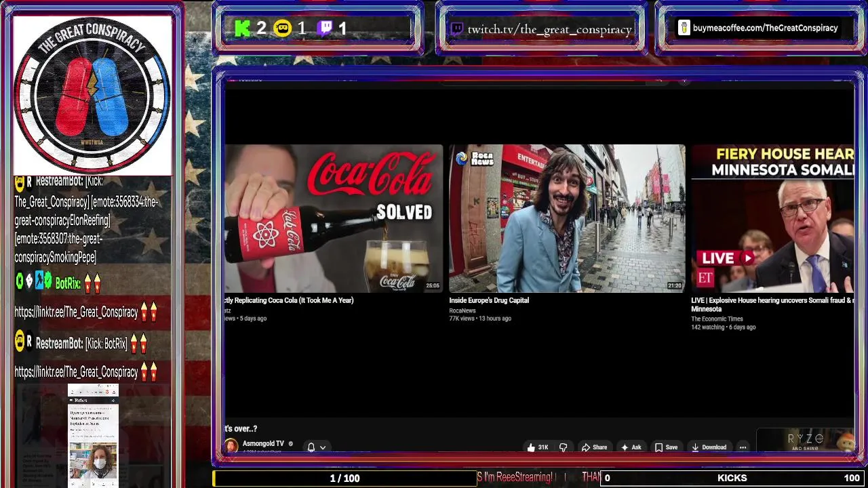The width and height of the screenshot is (868, 488).
Task: Click the twitch.tv/the_great_conspiracy text
Action: pos(549,29)
